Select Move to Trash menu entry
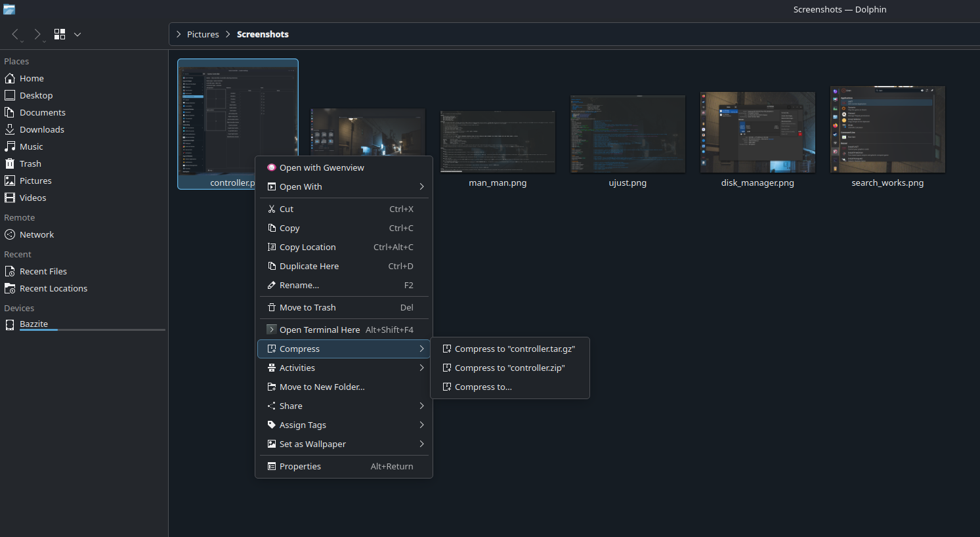980x537 pixels. (307, 307)
